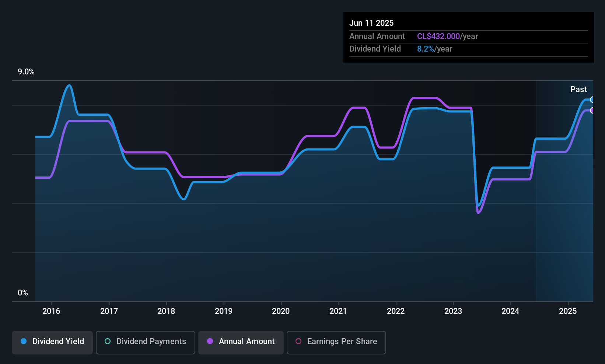
Task: Enable the Earnings Per Share series
Action: point(336,343)
